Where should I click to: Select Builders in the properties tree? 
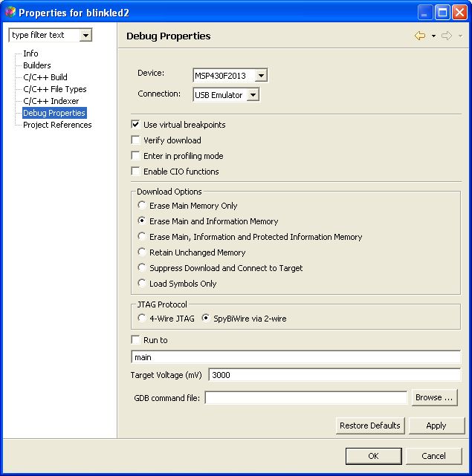[x=37, y=65]
